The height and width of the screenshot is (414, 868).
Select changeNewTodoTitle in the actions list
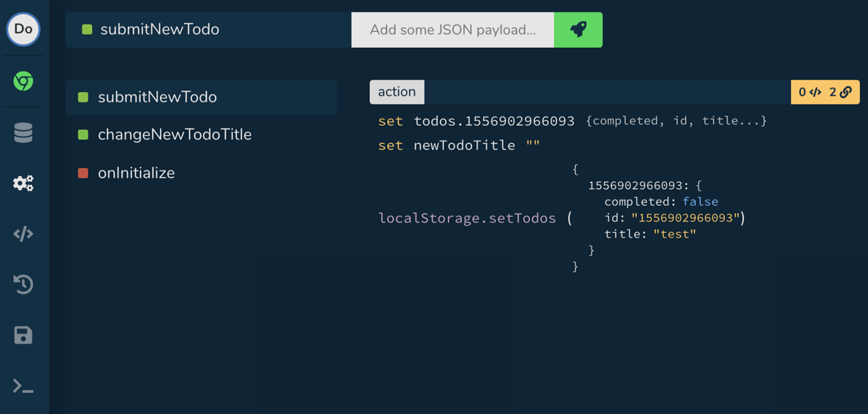[174, 135]
